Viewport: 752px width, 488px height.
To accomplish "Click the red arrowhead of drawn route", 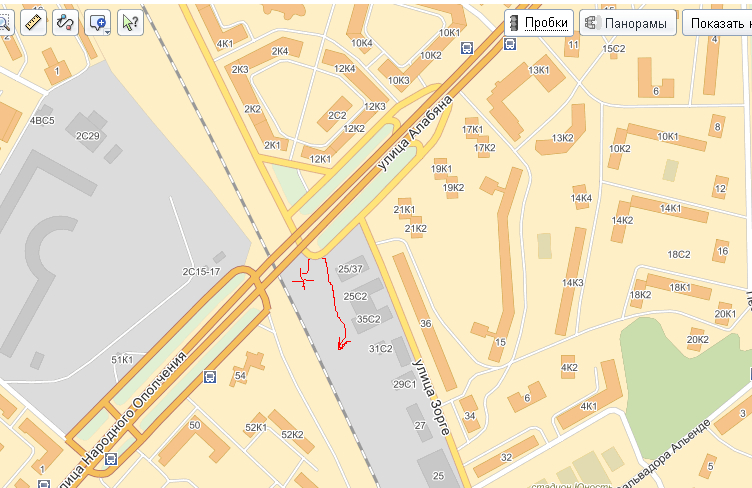I will click(x=342, y=344).
